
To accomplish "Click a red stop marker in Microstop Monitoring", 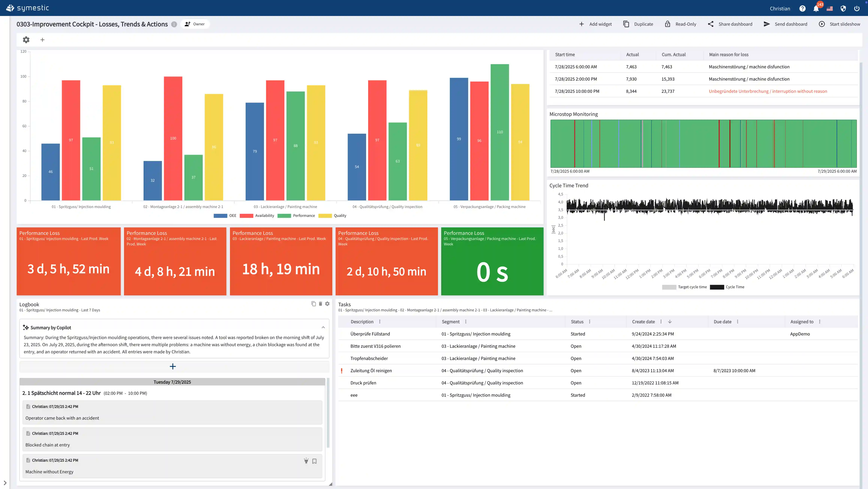I will click(575, 143).
